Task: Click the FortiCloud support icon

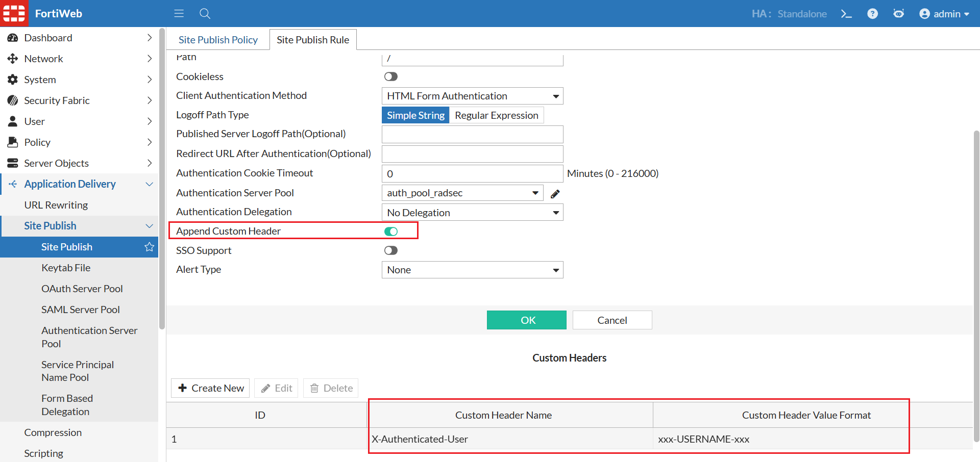Action: click(898, 14)
